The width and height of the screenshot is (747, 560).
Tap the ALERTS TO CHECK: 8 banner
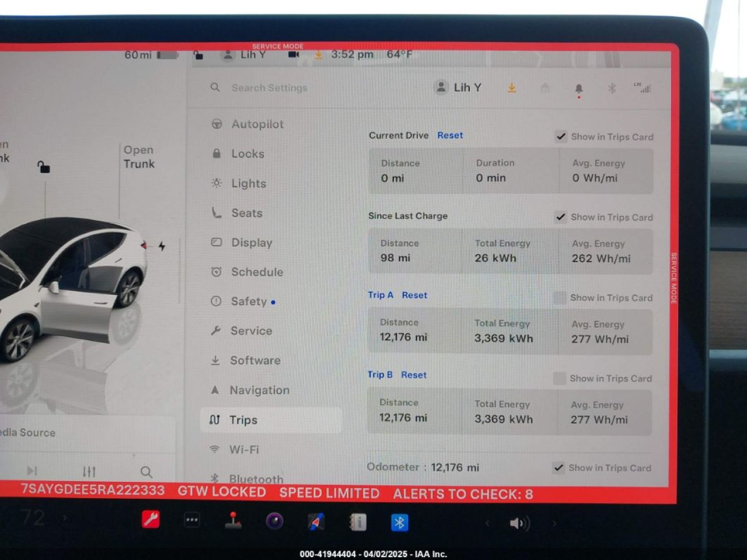click(x=463, y=494)
